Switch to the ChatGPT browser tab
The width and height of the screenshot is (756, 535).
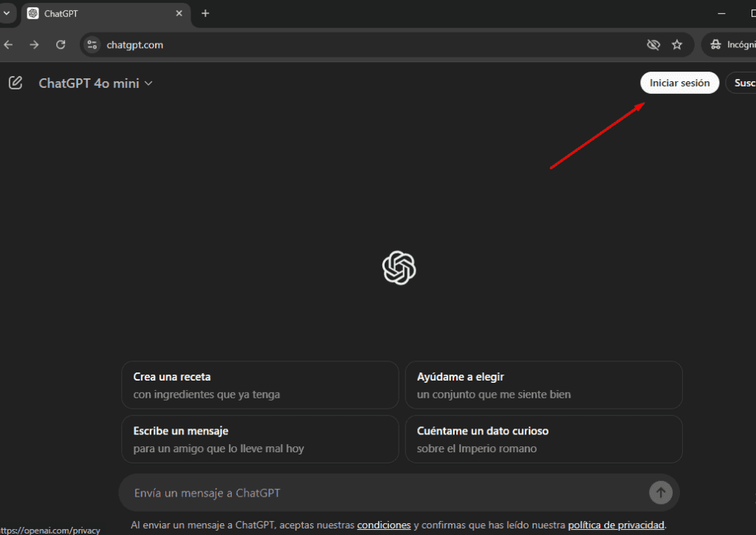pyautogui.click(x=106, y=13)
